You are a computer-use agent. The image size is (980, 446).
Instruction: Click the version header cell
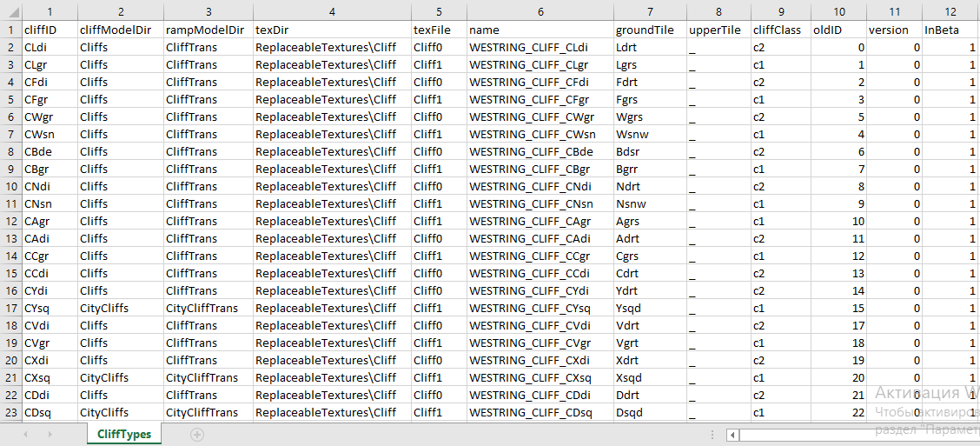coord(894,30)
